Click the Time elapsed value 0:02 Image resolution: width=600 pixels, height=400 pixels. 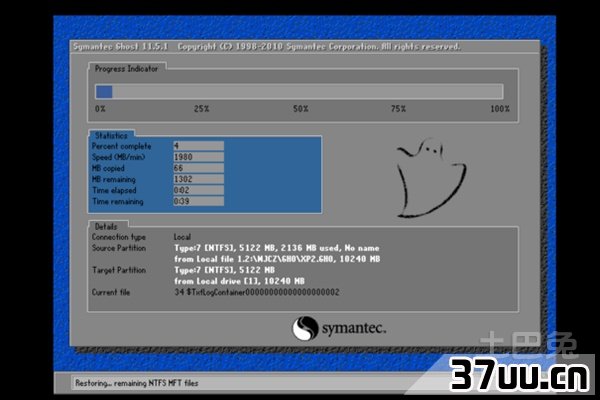click(x=199, y=190)
